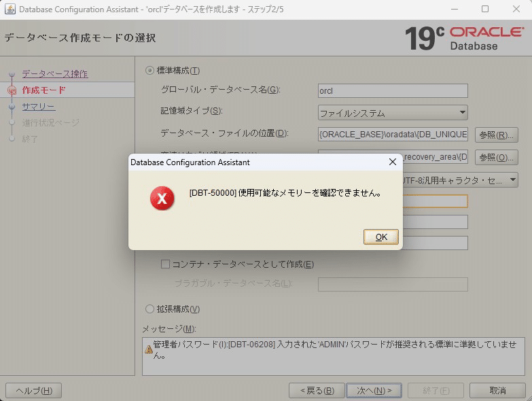Screen dimensions: 532x401
Task: Click OK in the error dialog
Action: coord(380,237)
